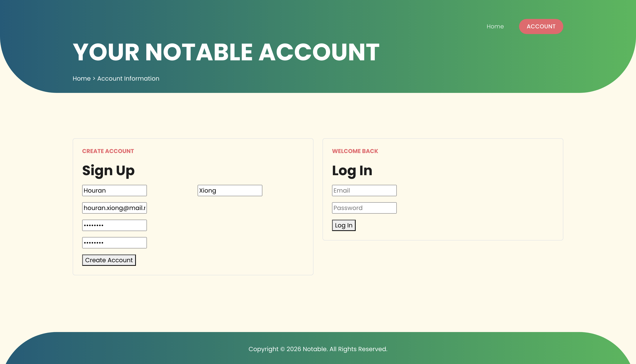
Task: Focus the Email field in Log In
Action: pos(364,191)
